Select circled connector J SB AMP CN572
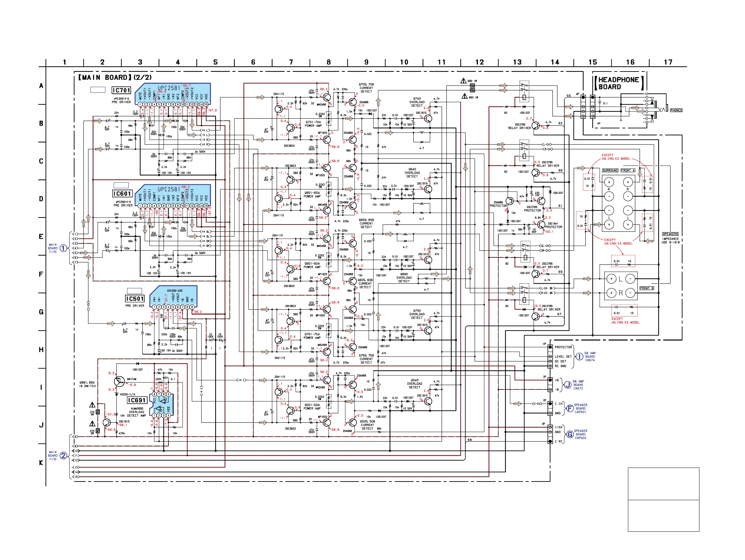Image resolution: width=745 pixels, height=560 pixels. tap(568, 384)
